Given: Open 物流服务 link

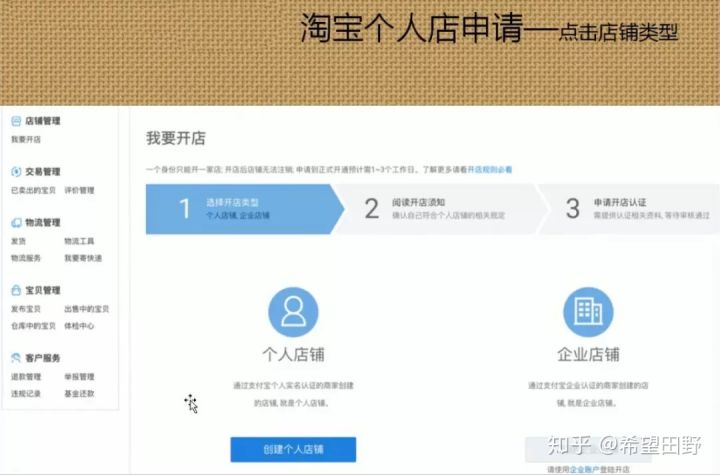Looking at the screenshot, I should click(26, 258).
